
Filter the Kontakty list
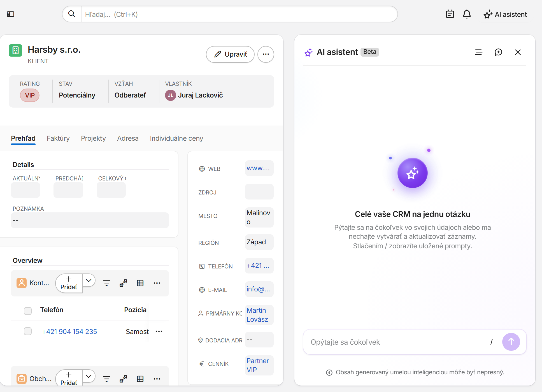(106, 283)
